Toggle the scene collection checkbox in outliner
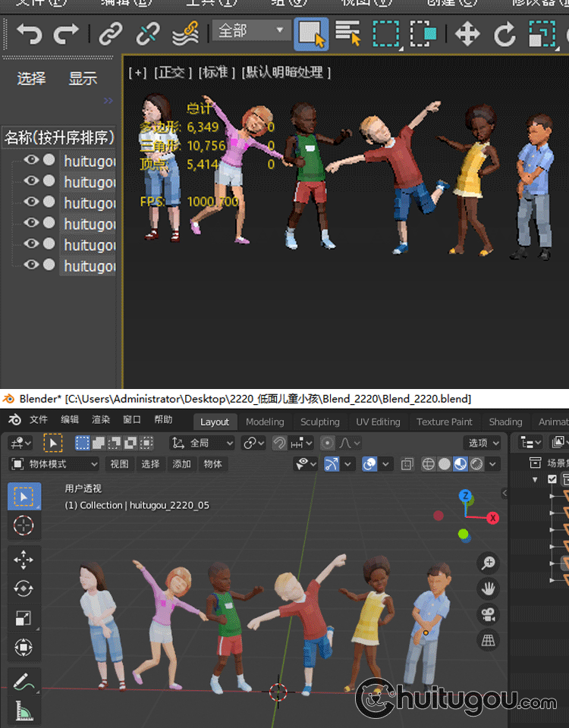The height and width of the screenshot is (728, 569). tap(552, 479)
